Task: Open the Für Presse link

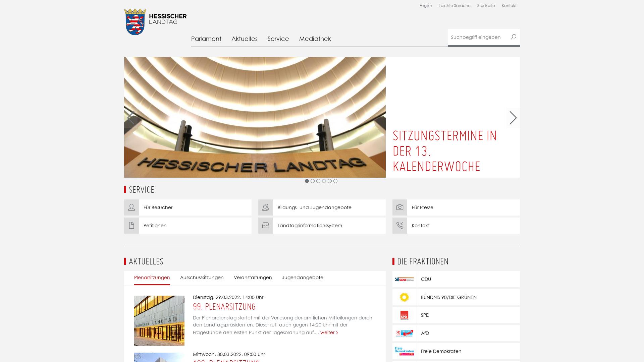Action: (x=456, y=207)
